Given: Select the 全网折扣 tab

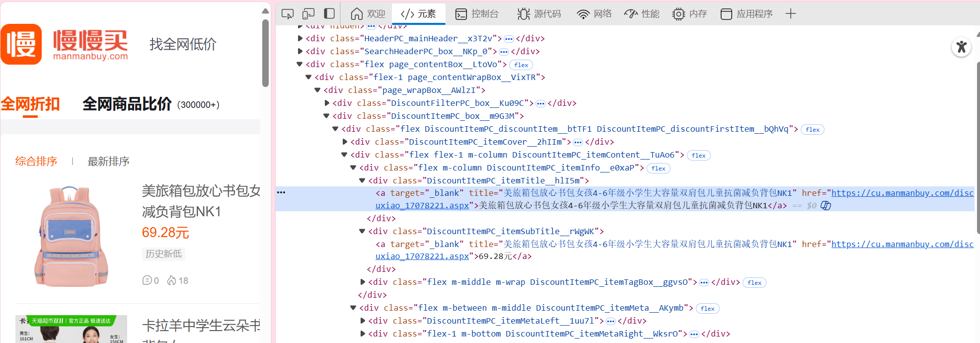Looking at the screenshot, I should [30, 104].
